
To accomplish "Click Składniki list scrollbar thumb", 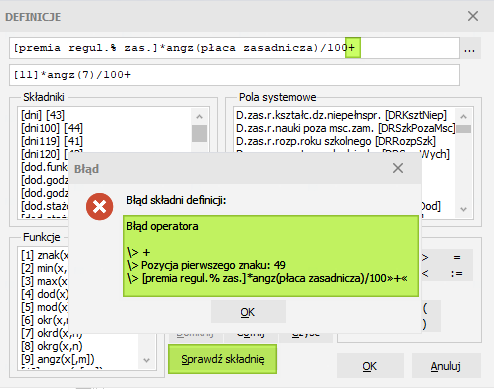I will click(199, 133).
